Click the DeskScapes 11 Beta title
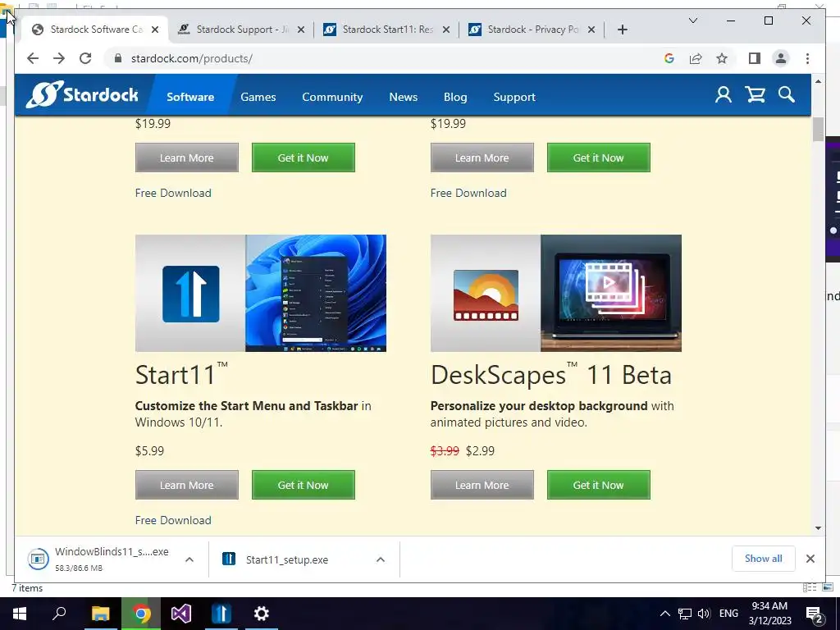The image size is (840, 630). click(550, 374)
